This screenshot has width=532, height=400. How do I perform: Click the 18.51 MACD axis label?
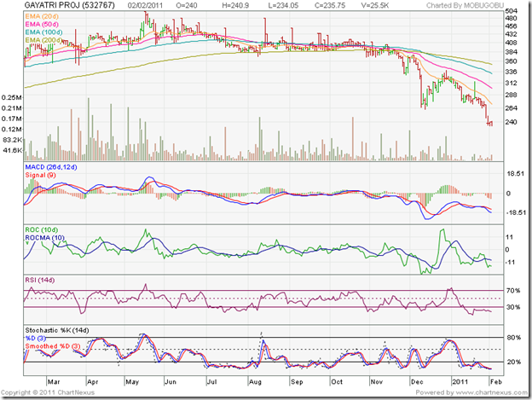(x=515, y=174)
